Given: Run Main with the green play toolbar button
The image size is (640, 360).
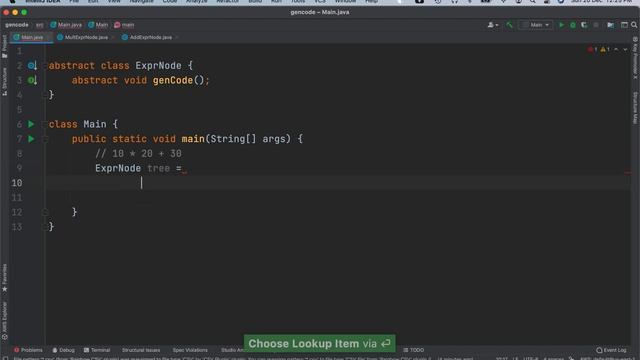Looking at the screenshot, I should (x=561, y=25).
